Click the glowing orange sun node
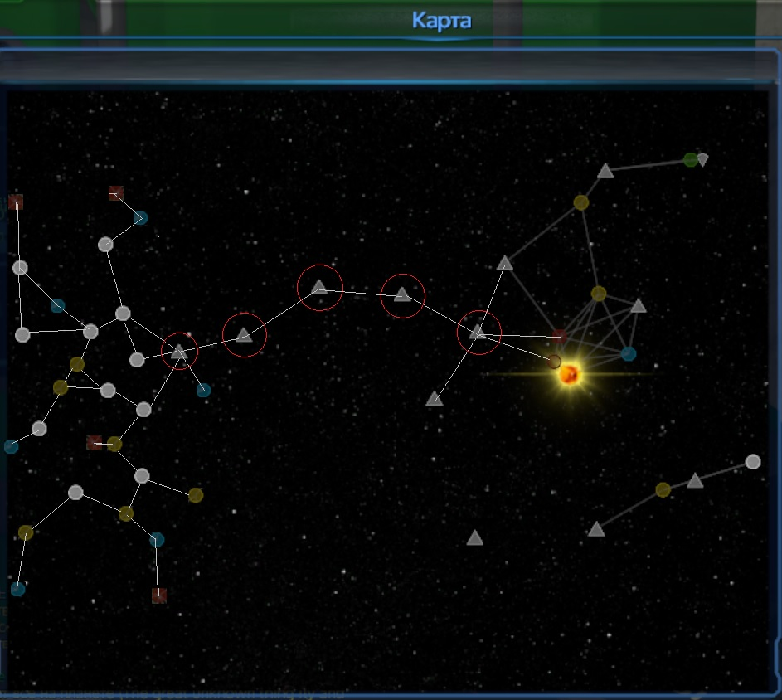782x700 pixels. (569, 375)
